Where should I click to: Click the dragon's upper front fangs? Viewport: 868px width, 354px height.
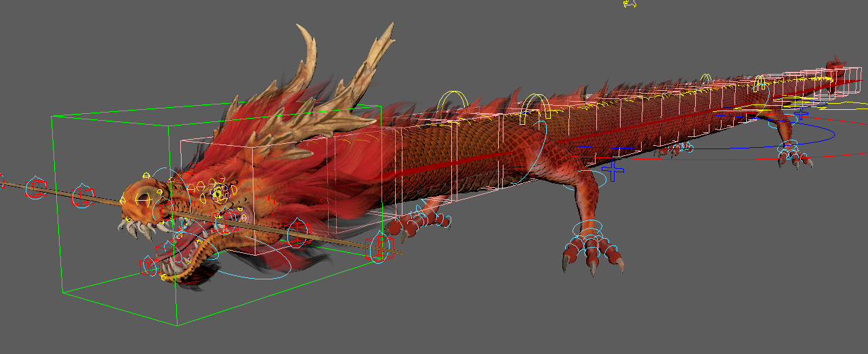pos(138,228)
